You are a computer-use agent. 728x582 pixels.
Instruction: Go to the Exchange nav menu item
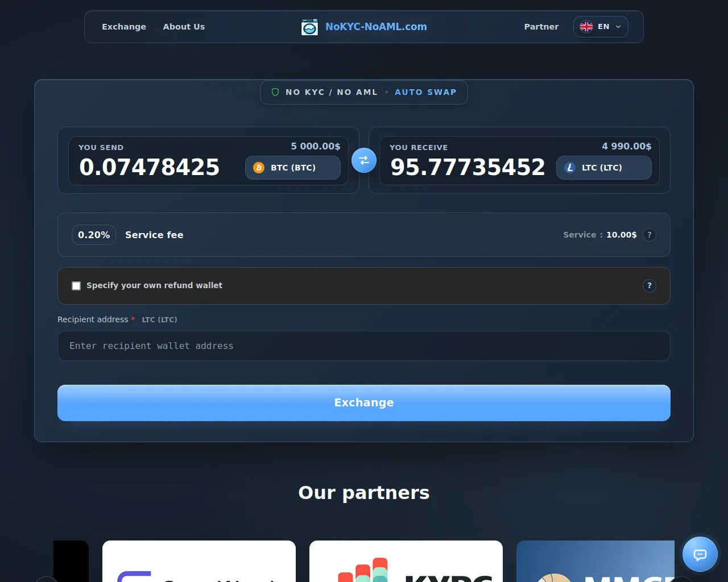point(124,27)
